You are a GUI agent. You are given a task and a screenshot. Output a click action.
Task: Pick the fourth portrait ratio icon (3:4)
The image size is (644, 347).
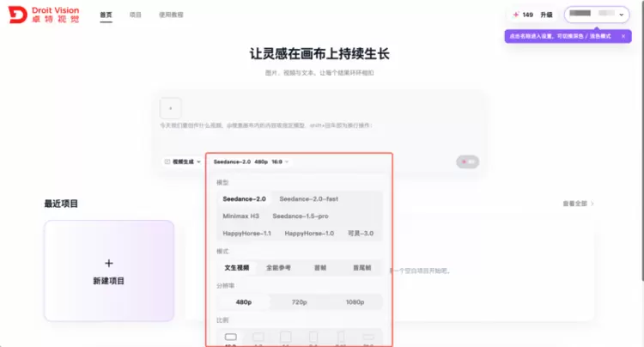click(x=313, y=338)
